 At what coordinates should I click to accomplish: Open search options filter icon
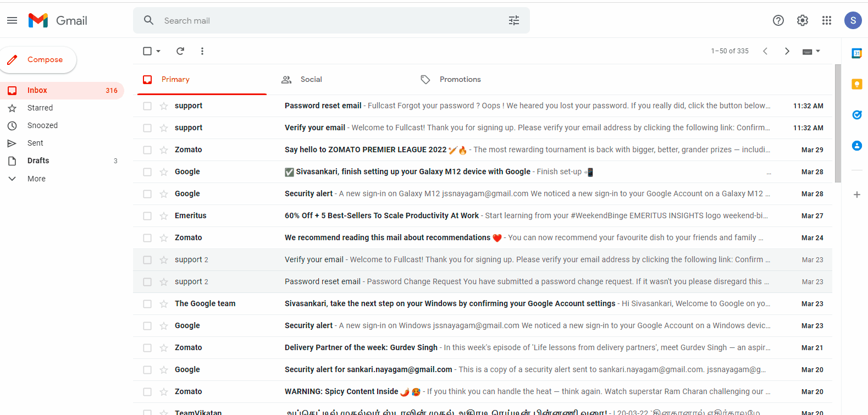tap(514, 20)
